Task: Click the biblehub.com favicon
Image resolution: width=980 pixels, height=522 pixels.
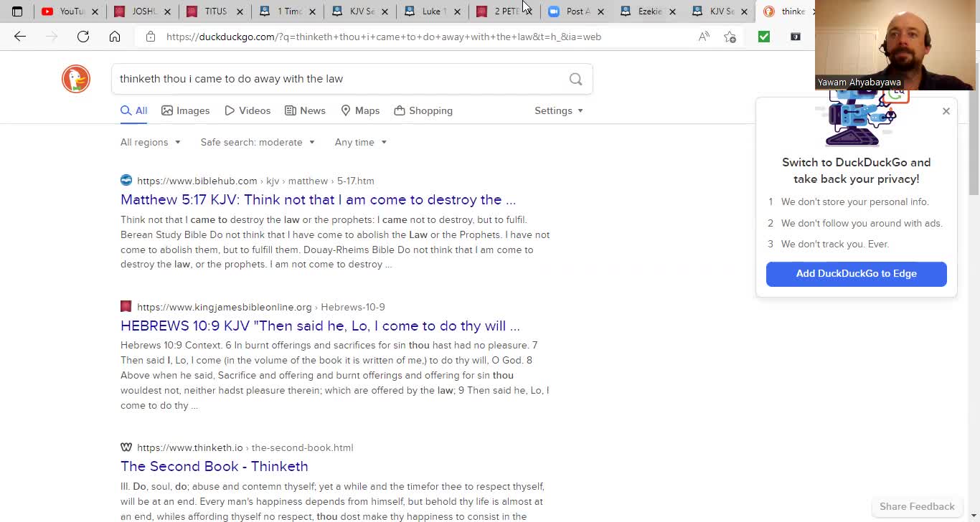Action: (126, 181)
